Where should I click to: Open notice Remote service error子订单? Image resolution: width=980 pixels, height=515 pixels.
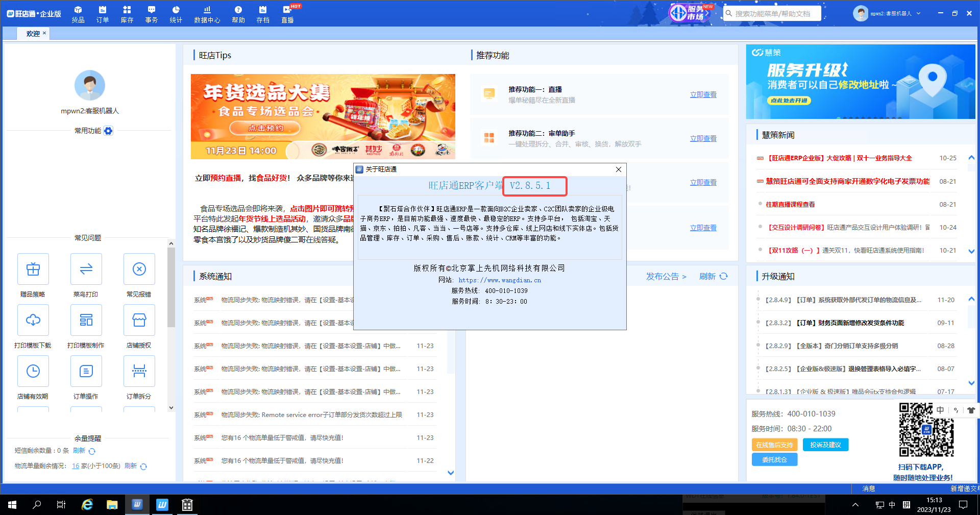click(x=311, y=414)
